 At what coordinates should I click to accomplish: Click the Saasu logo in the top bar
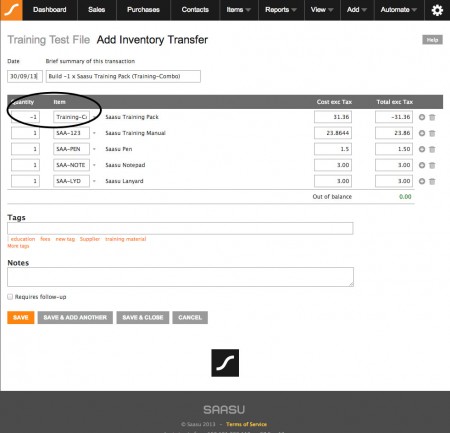11,10
